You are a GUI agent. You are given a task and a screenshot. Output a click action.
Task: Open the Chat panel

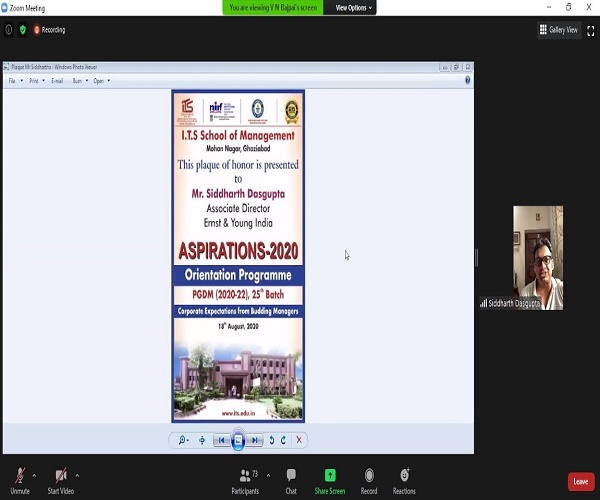[291, 481]
